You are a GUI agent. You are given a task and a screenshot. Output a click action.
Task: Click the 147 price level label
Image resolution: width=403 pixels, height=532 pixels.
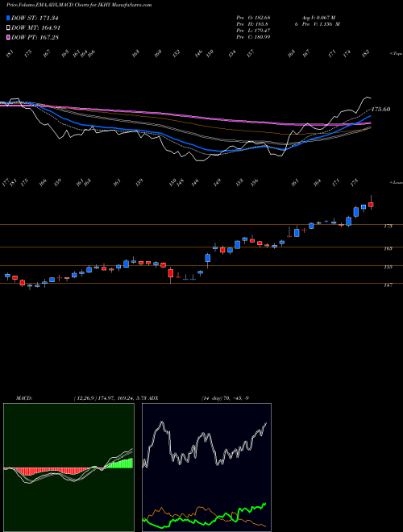point(388,285)
